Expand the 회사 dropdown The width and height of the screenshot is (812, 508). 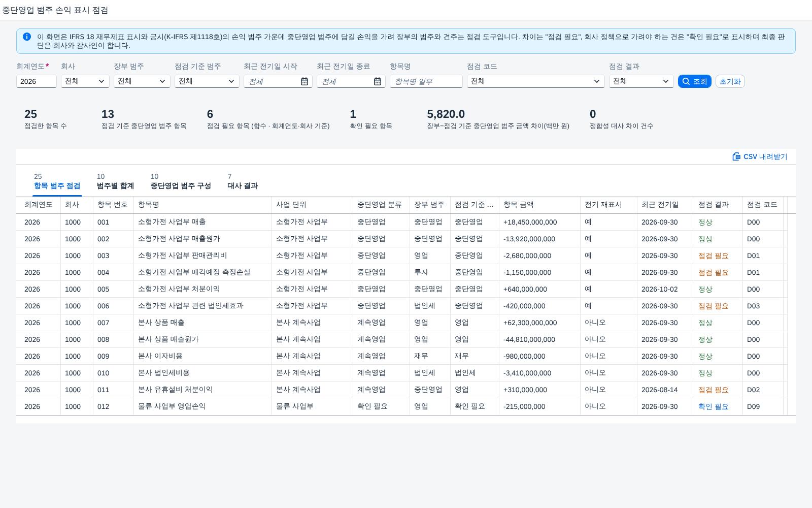(101, 81)
